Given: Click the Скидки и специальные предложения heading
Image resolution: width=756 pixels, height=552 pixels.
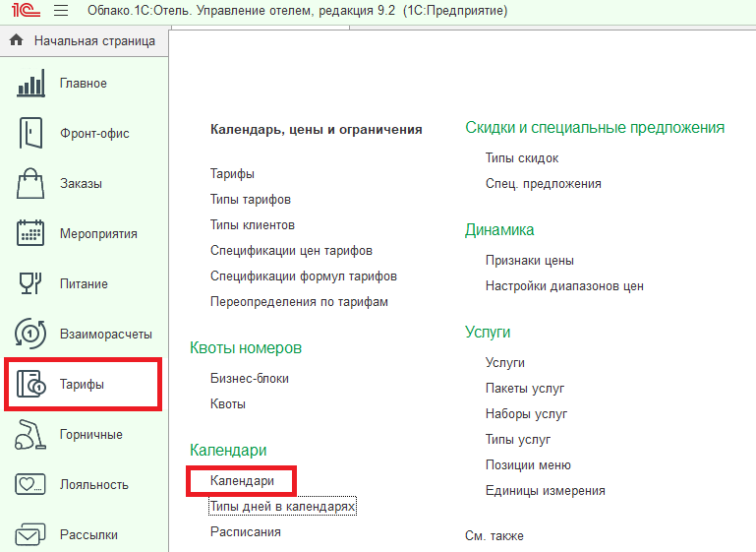Looking at the screenshot, I should [595, 127].
